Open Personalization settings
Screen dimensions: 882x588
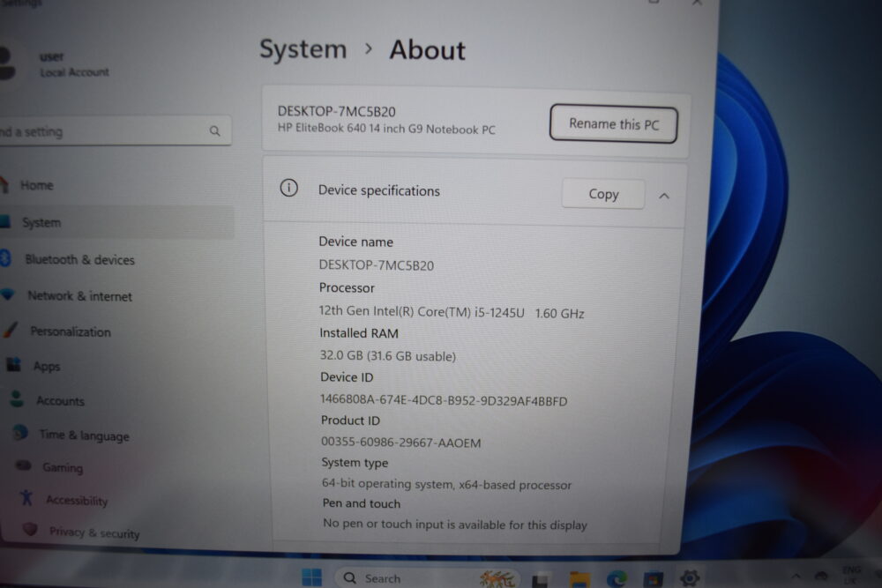click(71, 331)
